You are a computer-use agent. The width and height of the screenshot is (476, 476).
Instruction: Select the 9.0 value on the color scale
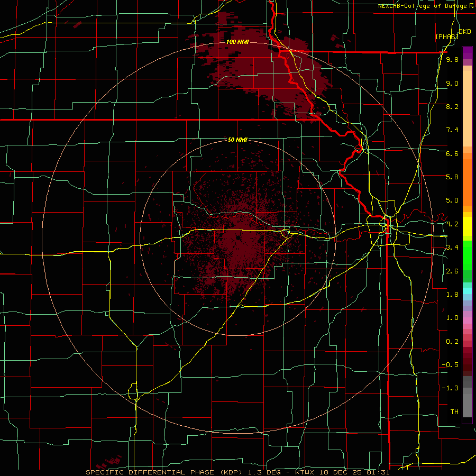tap(452, 83)
